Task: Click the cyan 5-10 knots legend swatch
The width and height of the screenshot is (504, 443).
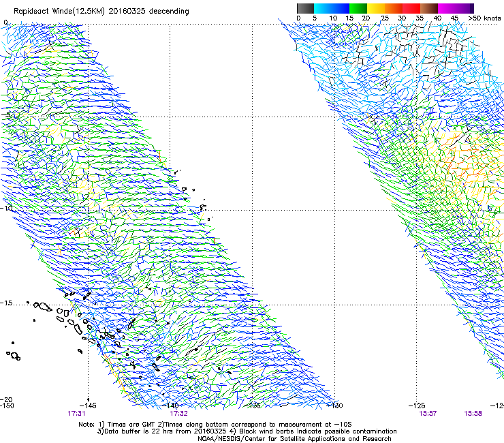Action: click(323, 8)
